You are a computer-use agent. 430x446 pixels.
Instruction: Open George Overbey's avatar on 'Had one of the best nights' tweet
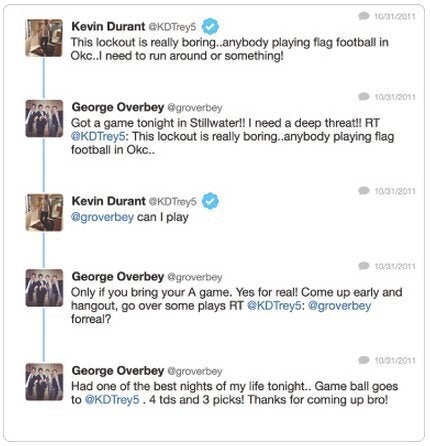click(x=44, y=382)
